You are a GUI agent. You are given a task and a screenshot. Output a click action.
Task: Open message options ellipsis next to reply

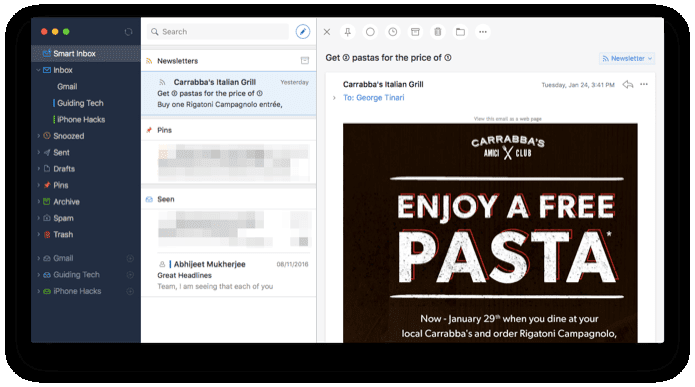tap(644, 84)
